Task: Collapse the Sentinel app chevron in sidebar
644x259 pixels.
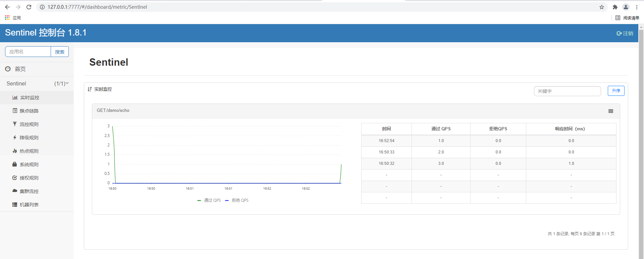Action: click(67, 83)
